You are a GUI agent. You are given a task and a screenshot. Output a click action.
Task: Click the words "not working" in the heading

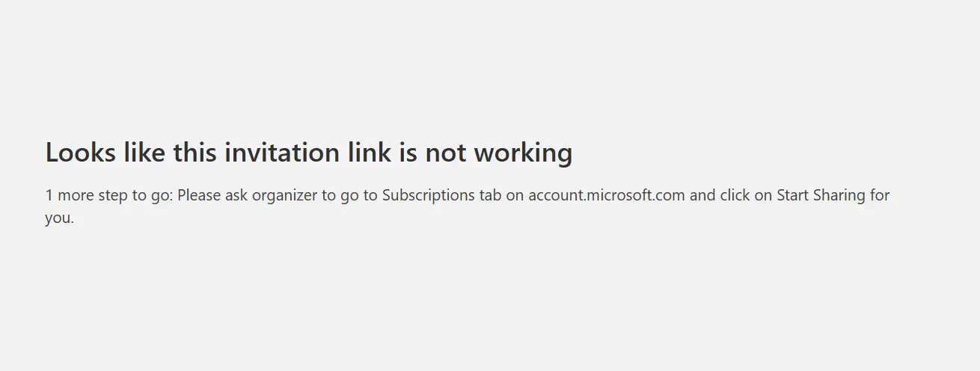(499, 153)
